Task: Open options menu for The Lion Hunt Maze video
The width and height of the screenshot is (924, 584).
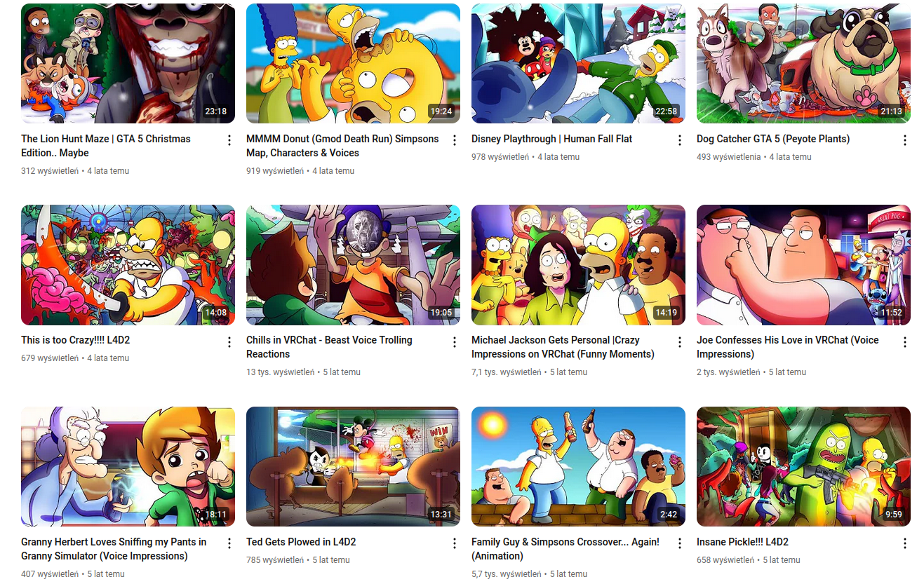Action: click(x=229, y=140)
